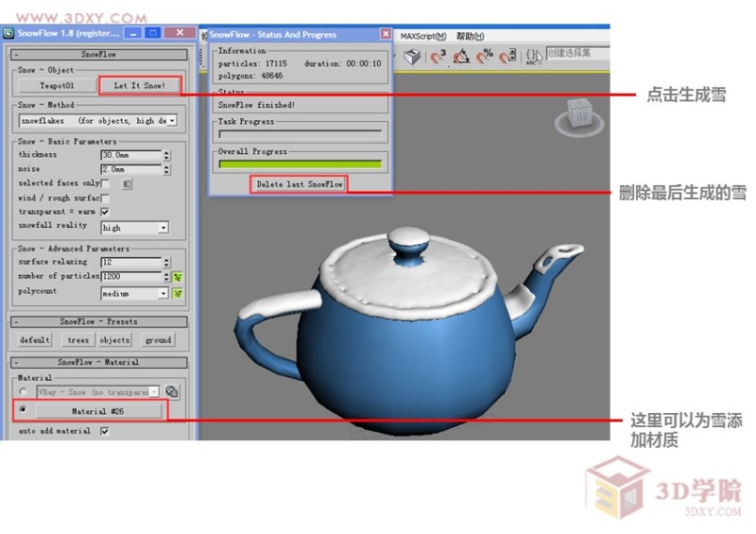Click the thickness value field
Viewport: 756px width, 534px height.
point(131,155)
